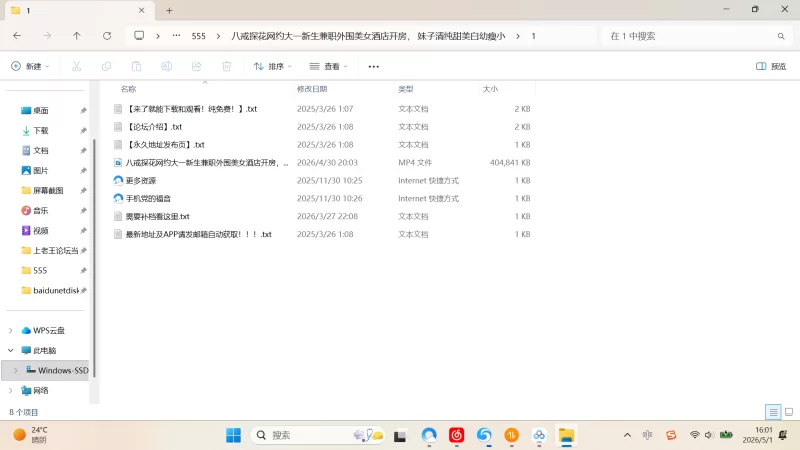Screen dimensions: 800x450
Task: Click the Share icon in toolbar
Action: coord(196,66)
